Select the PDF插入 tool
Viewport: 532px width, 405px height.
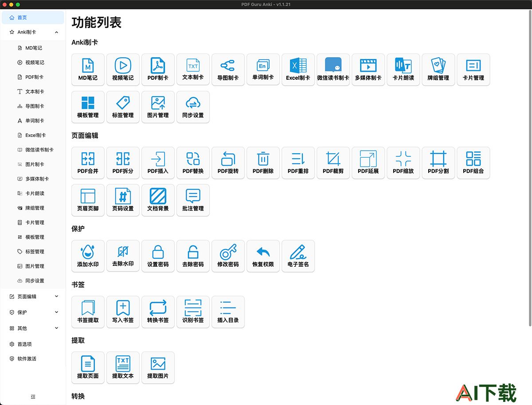[158, 163]
